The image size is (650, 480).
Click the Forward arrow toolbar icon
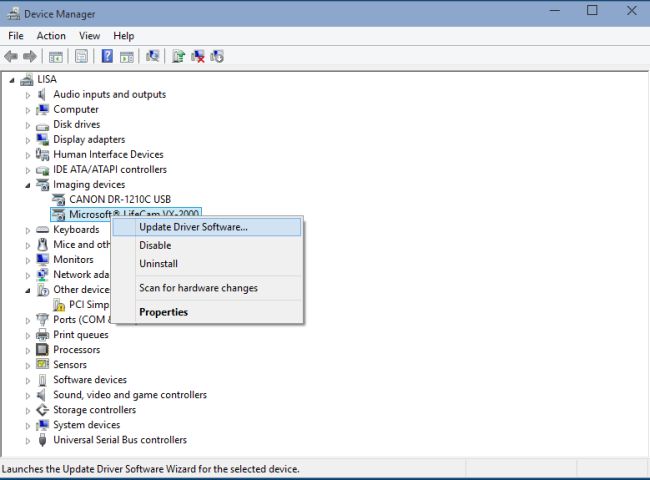point(30,56)
